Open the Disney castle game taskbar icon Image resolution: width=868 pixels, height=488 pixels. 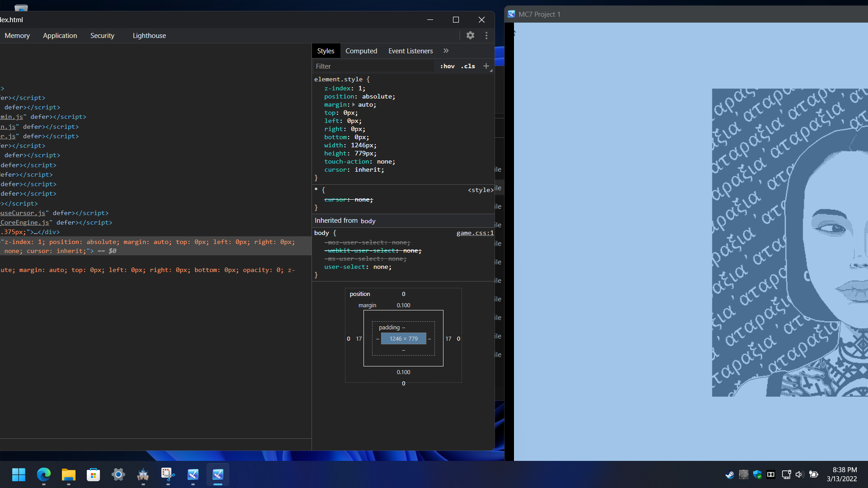pyautogui.click(x=143, y=475)
